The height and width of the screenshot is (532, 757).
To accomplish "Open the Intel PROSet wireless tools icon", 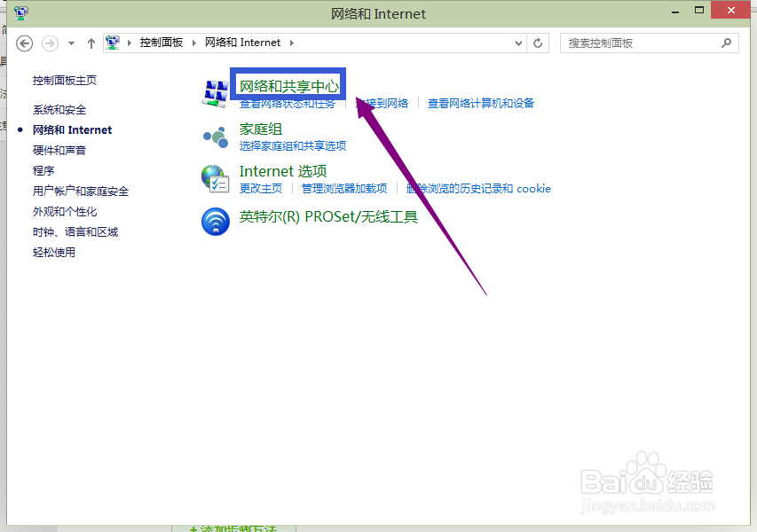I will pos(216,222).
